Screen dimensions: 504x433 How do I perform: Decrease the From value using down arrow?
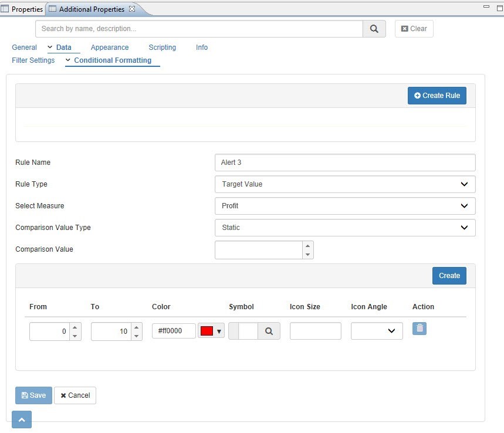75,336
